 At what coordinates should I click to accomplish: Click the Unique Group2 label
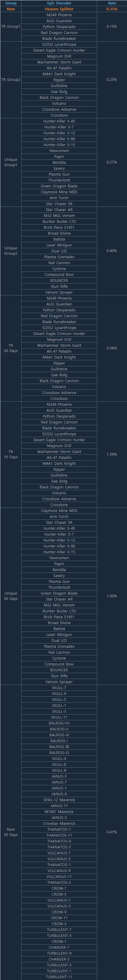pyautogui.click(x=11, y=251)
